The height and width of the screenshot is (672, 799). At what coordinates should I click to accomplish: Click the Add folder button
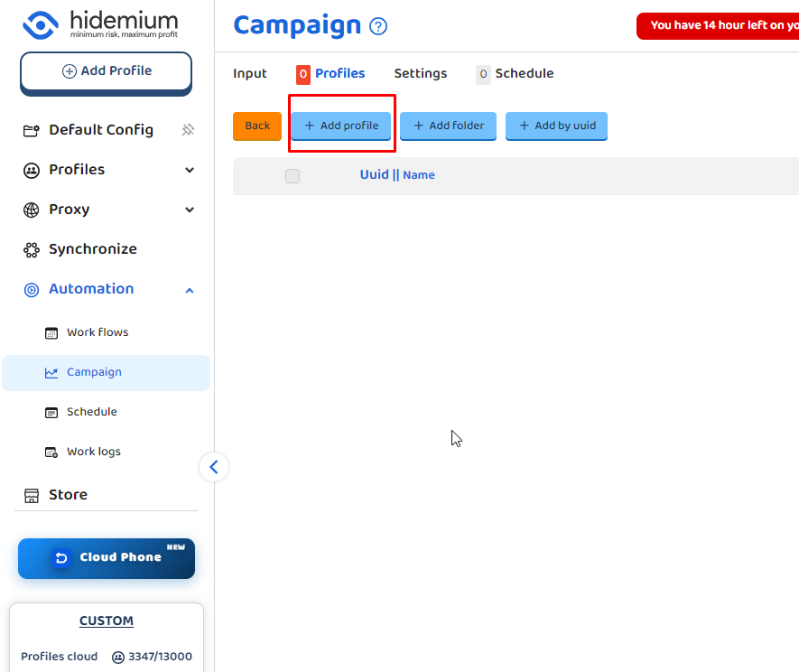pos(448,126)
